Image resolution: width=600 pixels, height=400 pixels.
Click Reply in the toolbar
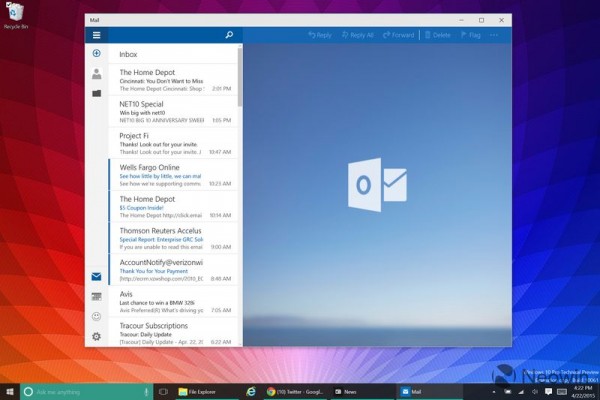(x=320, y=35)
